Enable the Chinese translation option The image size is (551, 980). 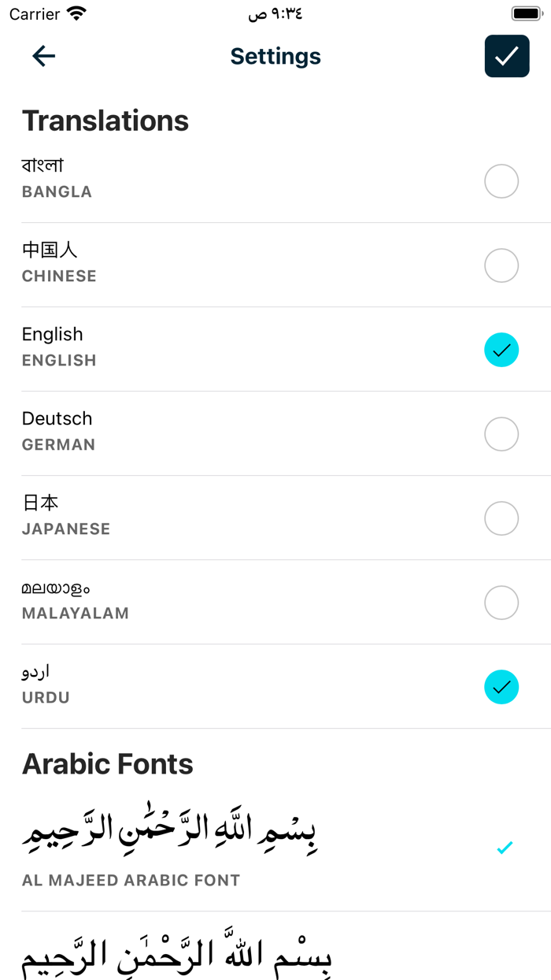coord(501,265)
